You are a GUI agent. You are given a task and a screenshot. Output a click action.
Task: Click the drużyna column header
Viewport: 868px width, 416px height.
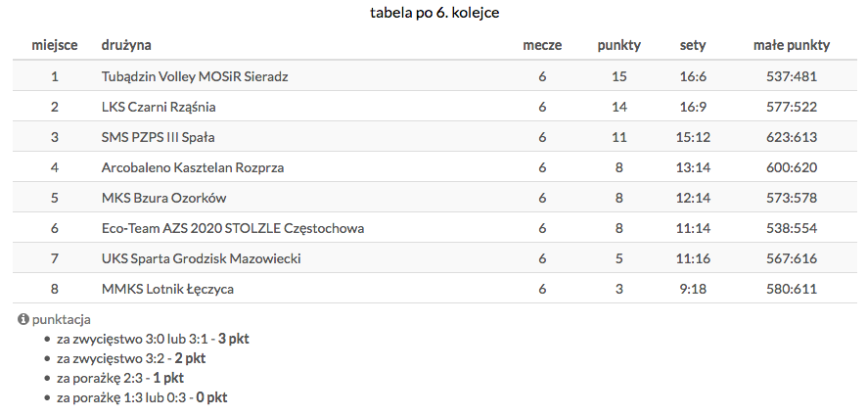(126, 45)
